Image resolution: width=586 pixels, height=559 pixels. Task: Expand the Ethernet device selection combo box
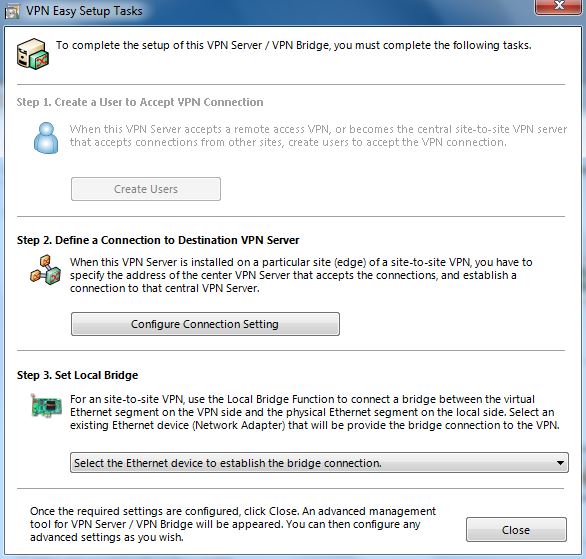pos(319,463)
